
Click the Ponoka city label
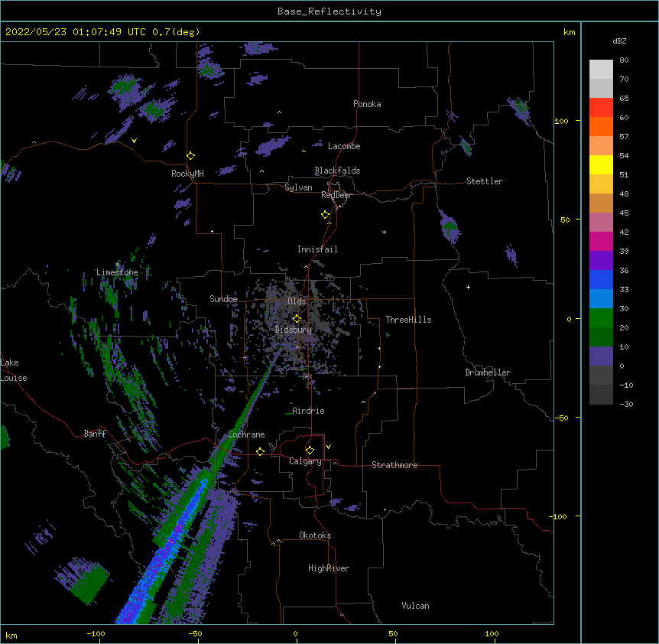[367, 104]
